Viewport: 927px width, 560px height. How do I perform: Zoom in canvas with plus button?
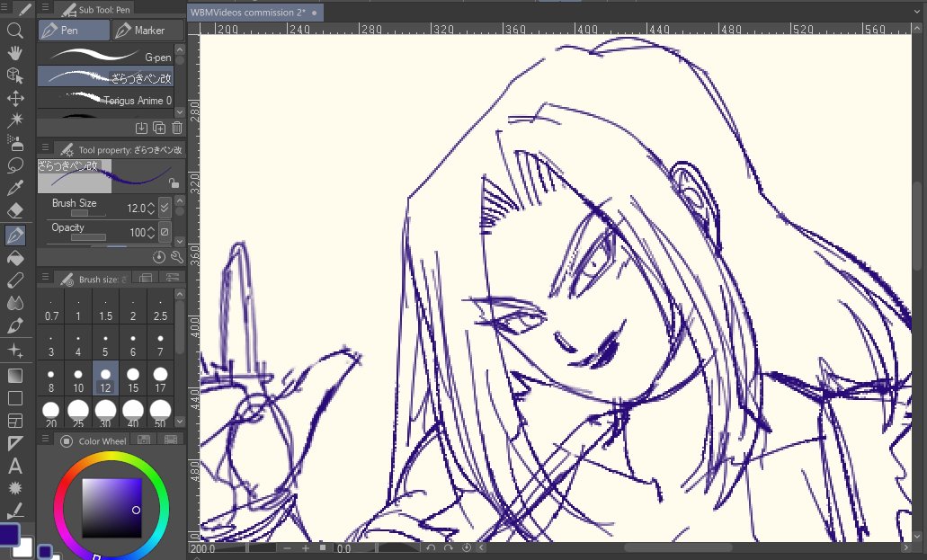tap(306, 548)
